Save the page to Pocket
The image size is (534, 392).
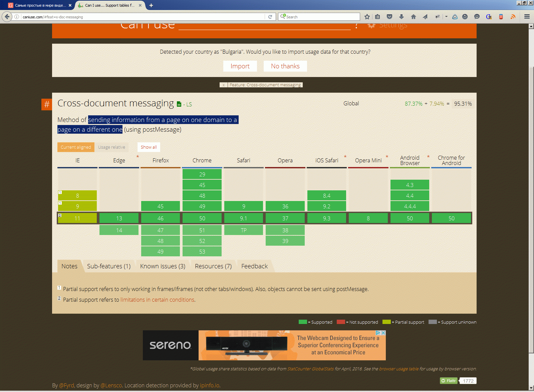point(389,17)
